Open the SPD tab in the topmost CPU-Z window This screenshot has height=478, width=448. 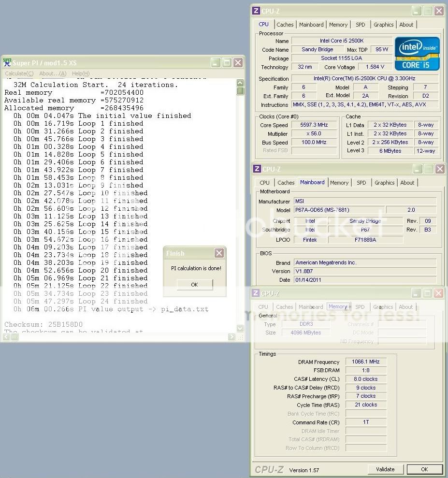point(360,25)
